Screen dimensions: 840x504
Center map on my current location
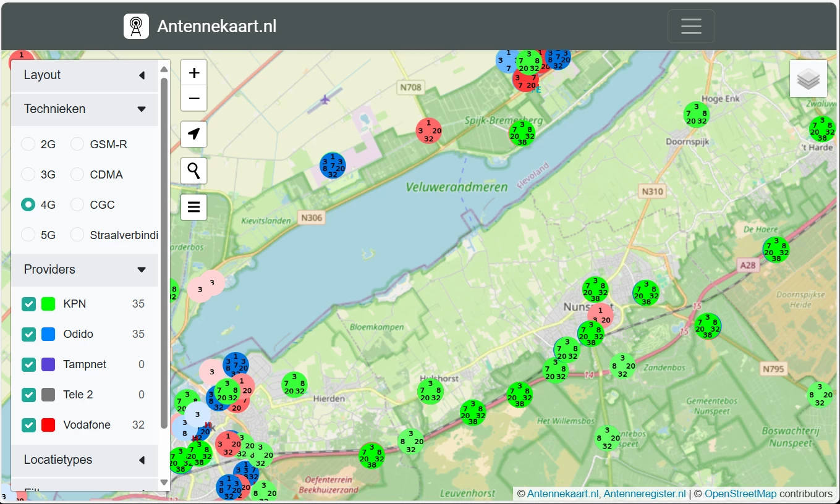194,134
